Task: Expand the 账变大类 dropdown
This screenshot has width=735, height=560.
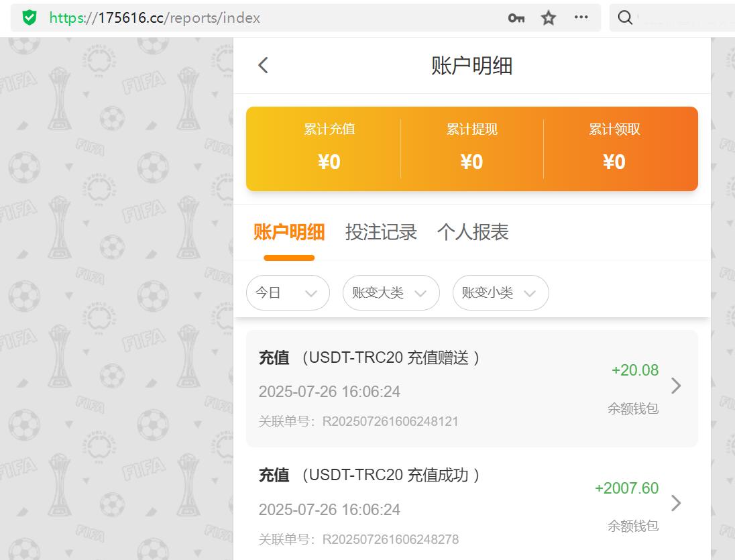Action: point(391,292)
